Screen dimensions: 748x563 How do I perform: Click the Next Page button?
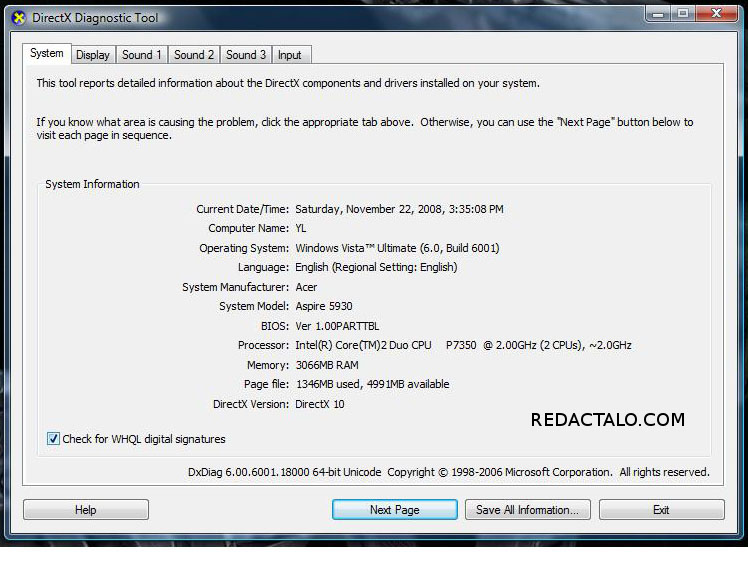point(394,510)
